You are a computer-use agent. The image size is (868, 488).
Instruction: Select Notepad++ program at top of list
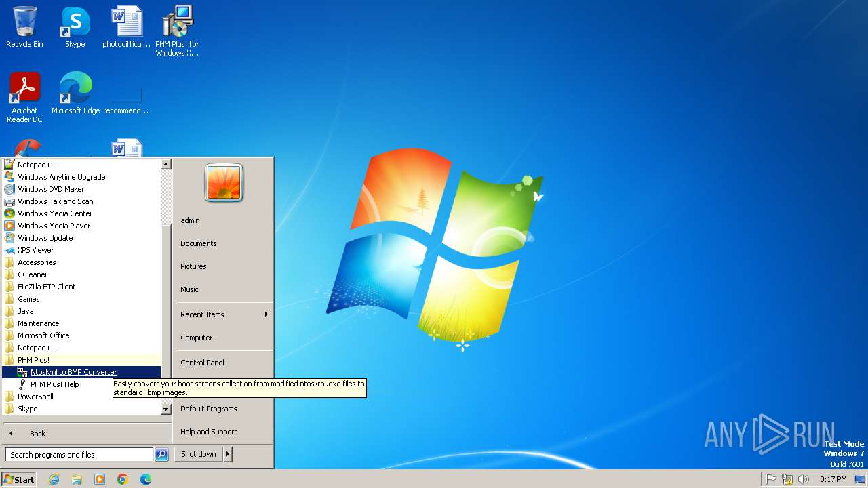pos(81,165)
